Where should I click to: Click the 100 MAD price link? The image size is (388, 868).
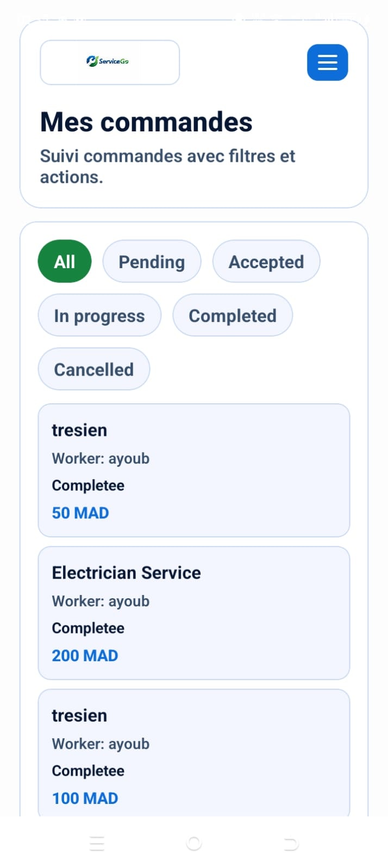click(85, 798)
